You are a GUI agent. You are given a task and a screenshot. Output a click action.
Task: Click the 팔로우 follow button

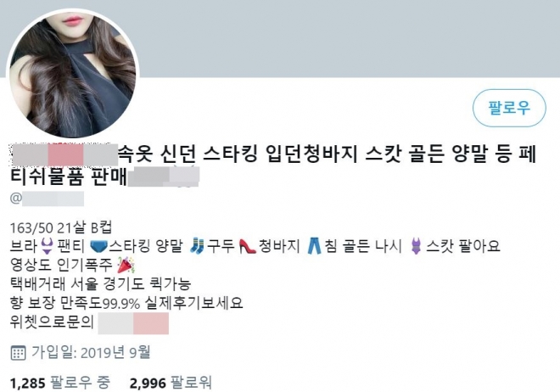coord(509,108)
